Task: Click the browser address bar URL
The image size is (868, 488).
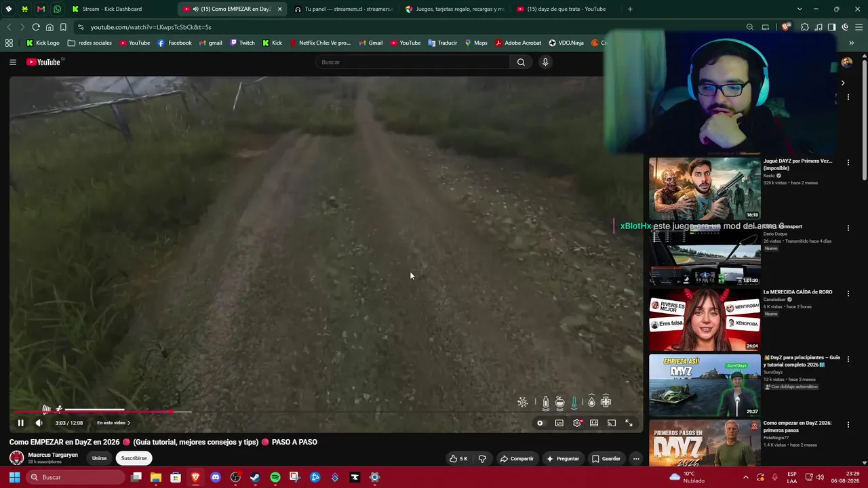Action: point(151,27)
